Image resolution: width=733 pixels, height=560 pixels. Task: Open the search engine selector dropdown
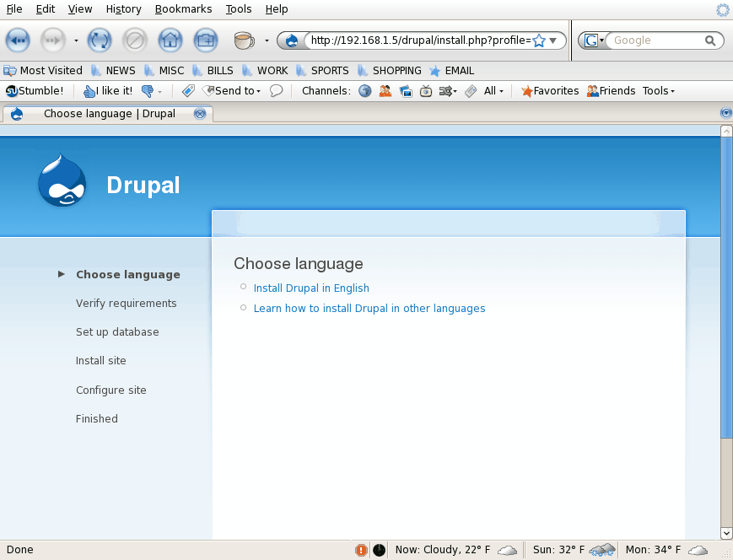pyautogui.click(x=593, y=40)
